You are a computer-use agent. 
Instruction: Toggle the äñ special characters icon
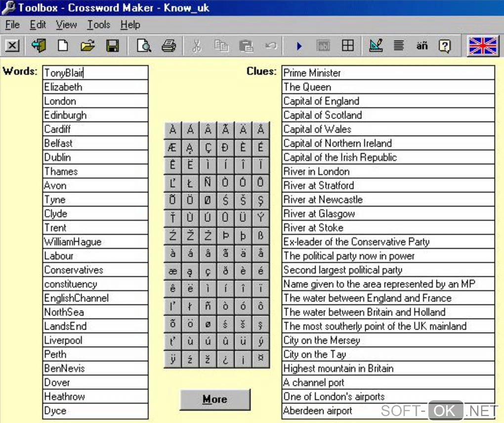(x=422, y=45)
